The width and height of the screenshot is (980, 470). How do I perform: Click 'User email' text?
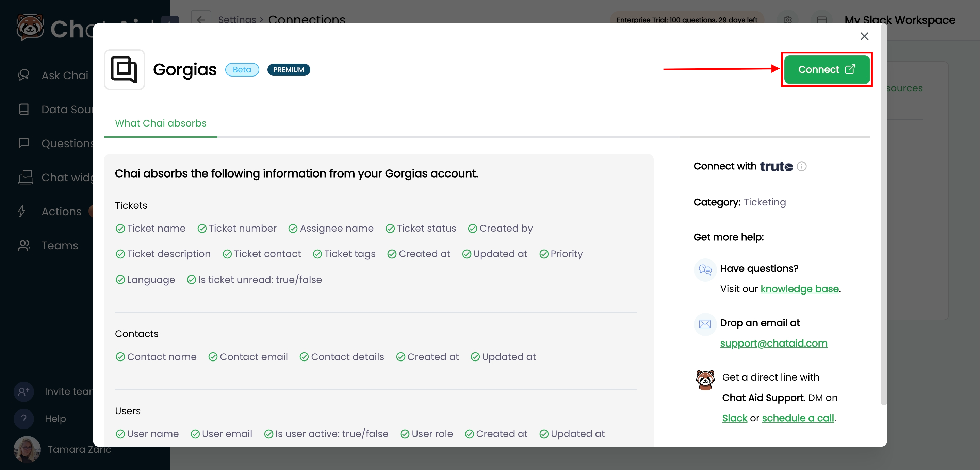[x=227, y=434]
